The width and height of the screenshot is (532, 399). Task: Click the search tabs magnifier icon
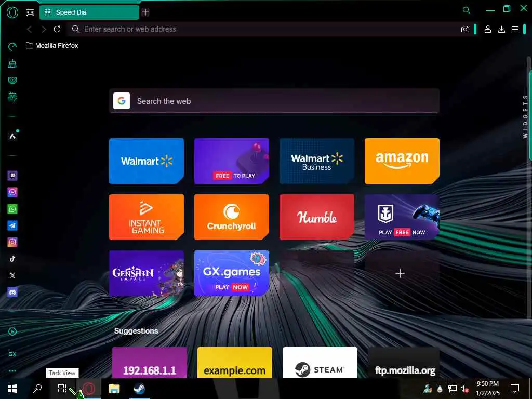click(x=467, y=10)
